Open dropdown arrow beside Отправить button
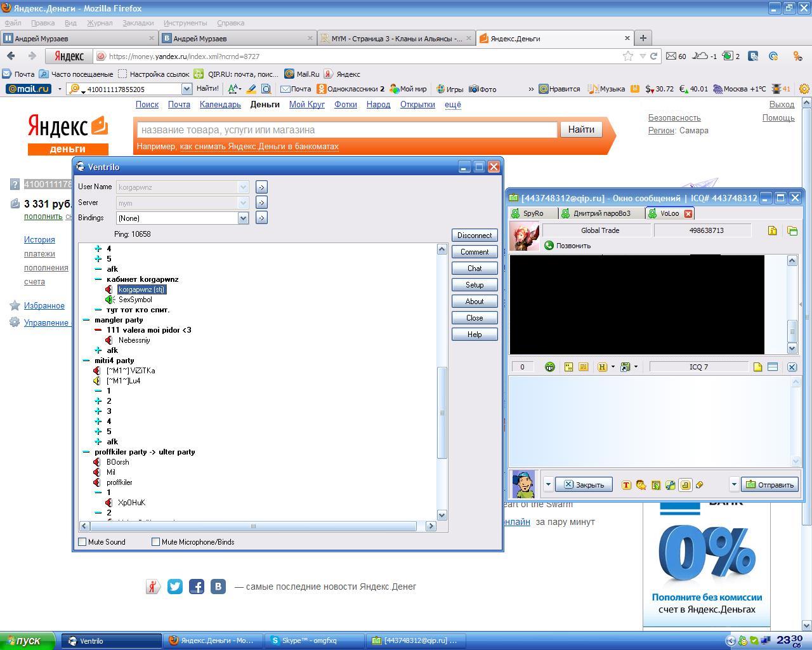 734,485
